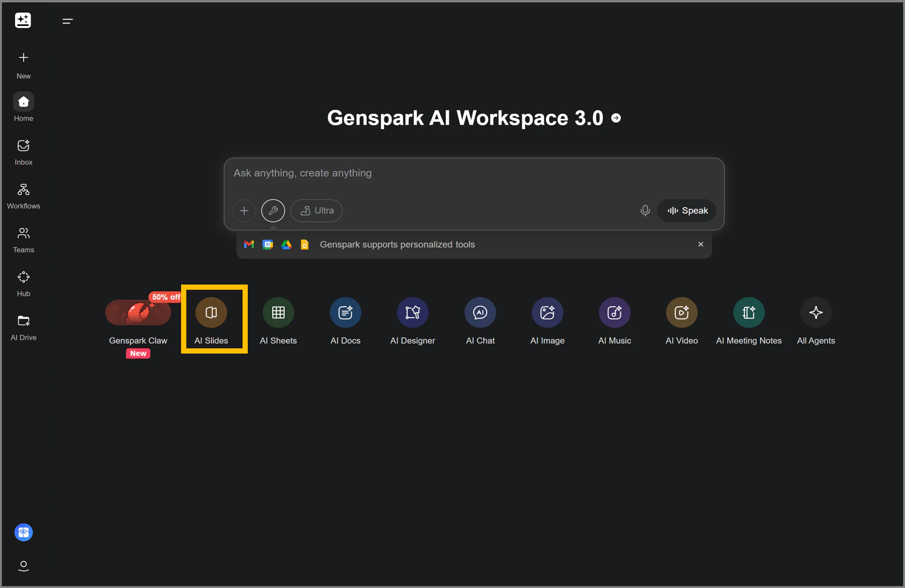This screenshot has height=588, width=905.
Task: Open AI Chat
Action: coord(480,322)
